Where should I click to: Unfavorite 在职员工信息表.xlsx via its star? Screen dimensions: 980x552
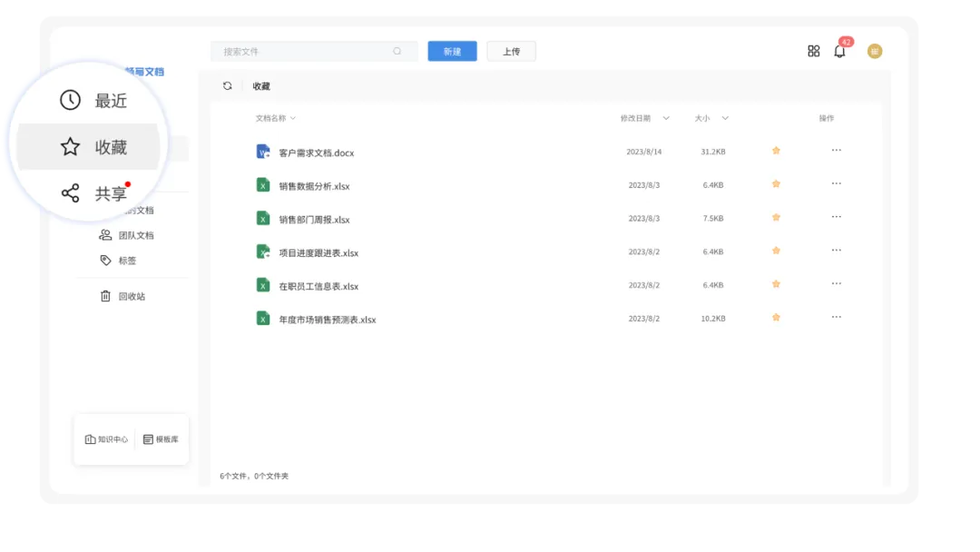[x=776, y=284]
